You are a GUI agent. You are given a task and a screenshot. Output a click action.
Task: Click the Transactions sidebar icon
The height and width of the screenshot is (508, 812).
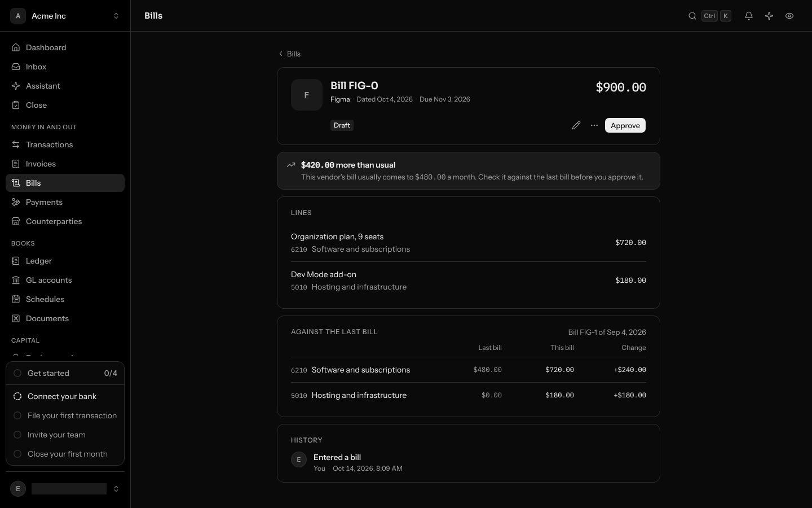(16, 144)
